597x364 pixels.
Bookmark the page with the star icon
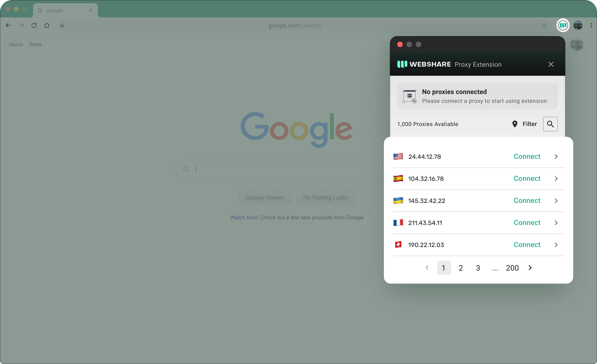[544, 25]
